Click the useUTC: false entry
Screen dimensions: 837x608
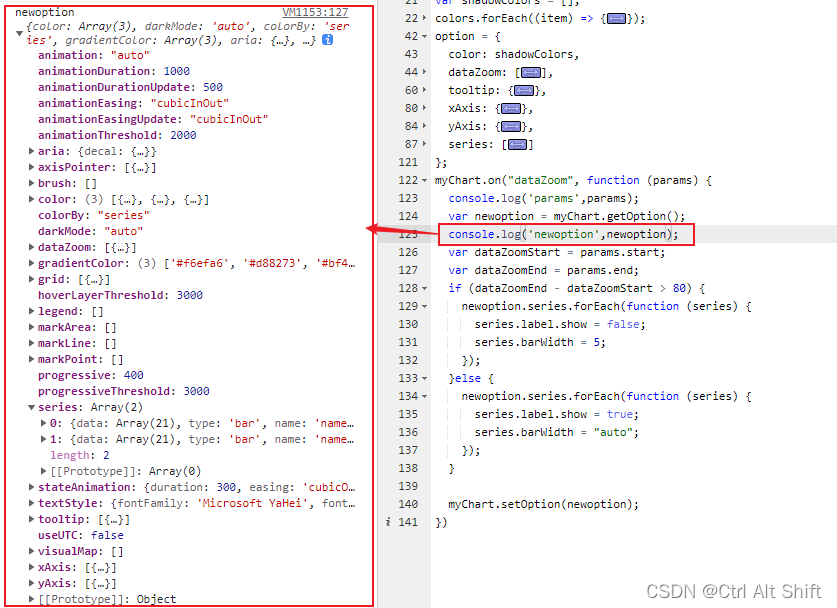click(x=81, y=535)
